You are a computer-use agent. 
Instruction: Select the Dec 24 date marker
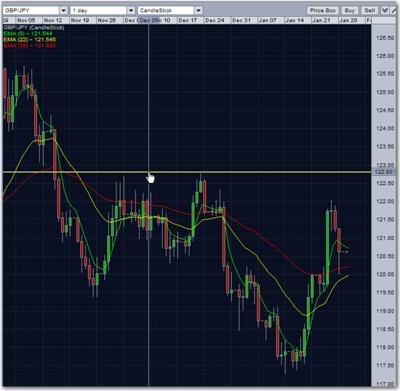(x=215, y=20)
